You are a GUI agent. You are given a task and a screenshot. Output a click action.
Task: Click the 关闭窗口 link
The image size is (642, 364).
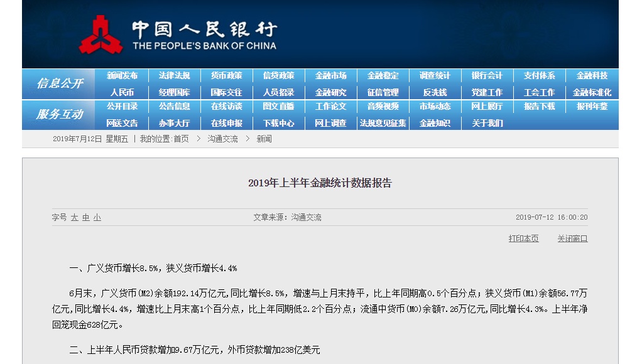(572, 238)
